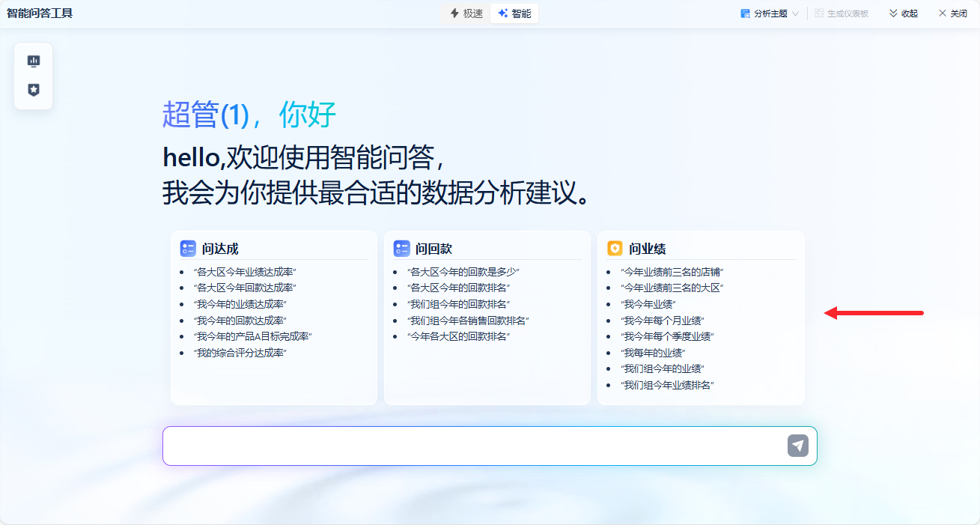The width and height of the screenshot is (980, 525).
Task: Click 收起 to collapse the panel
Action: [903, 13]
